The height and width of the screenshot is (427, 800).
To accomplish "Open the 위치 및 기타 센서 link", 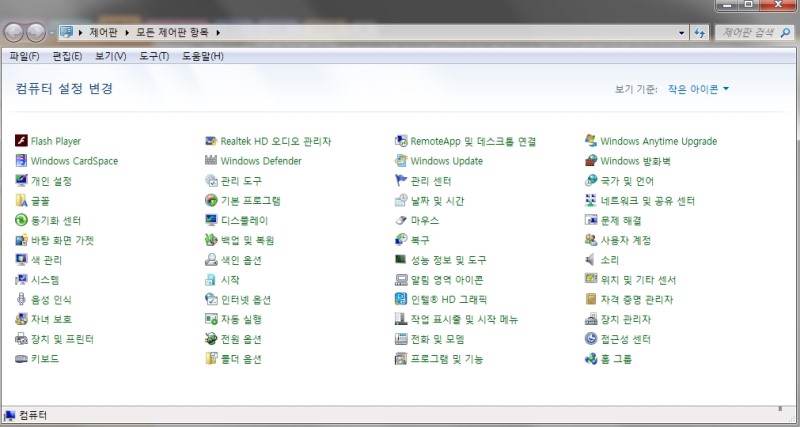I will pyautogui.click(x=638, y=280).
